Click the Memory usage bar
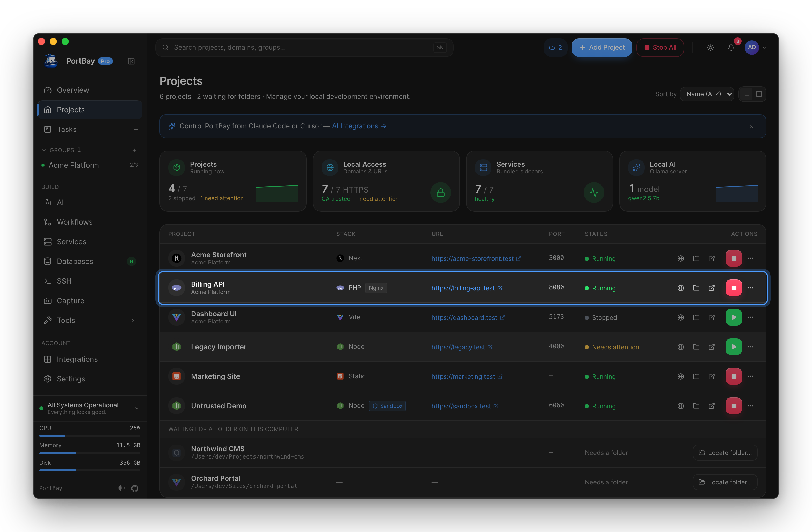The image size is (812, 532). pyautogui.click(x=90, y=453)
